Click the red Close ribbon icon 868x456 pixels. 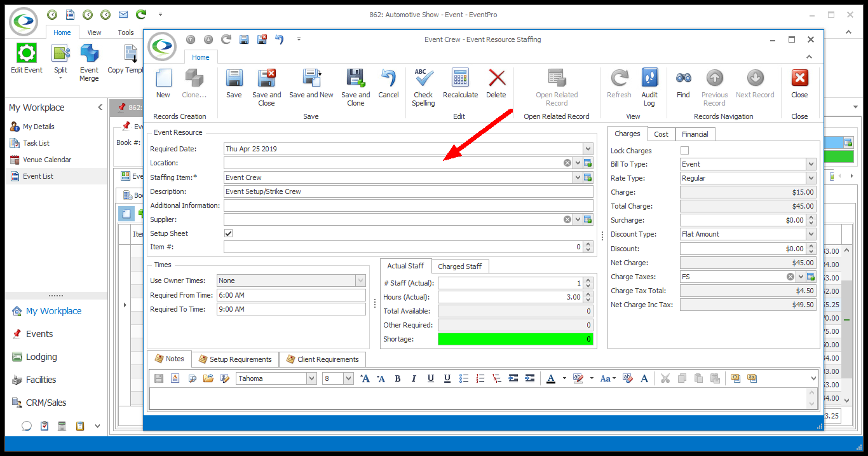pyautogui.click(x=799, y=79)
